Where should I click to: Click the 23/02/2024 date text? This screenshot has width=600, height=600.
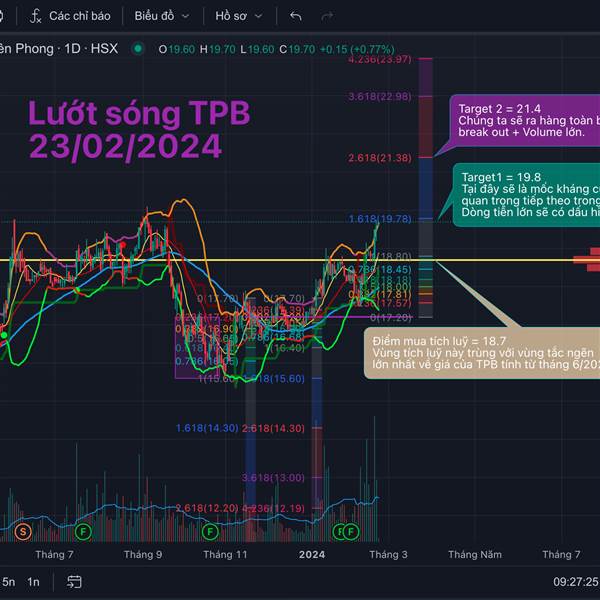[125, 146]
